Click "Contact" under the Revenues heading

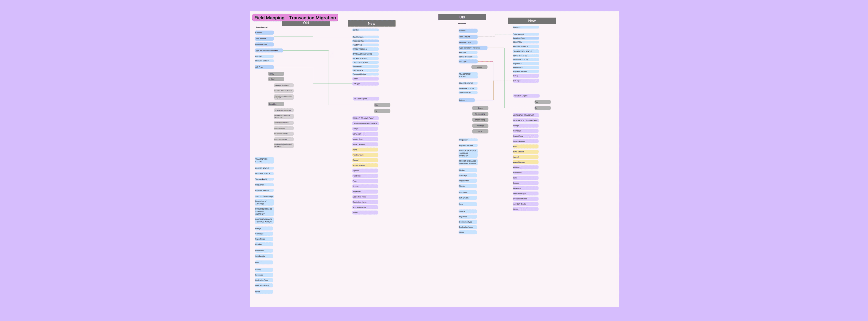point(468,31)
